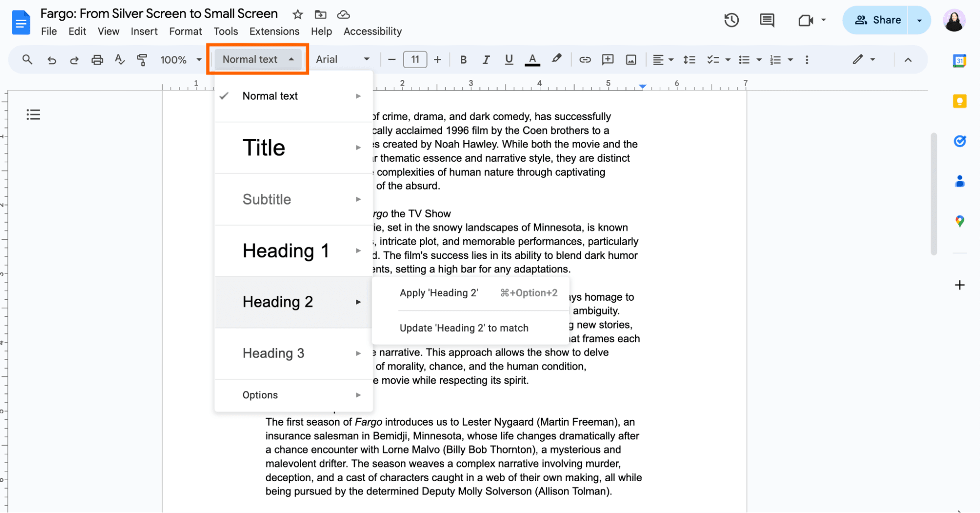Open the View menu
This screenshot has height=513, width=980.
click(x=108, y=31)
